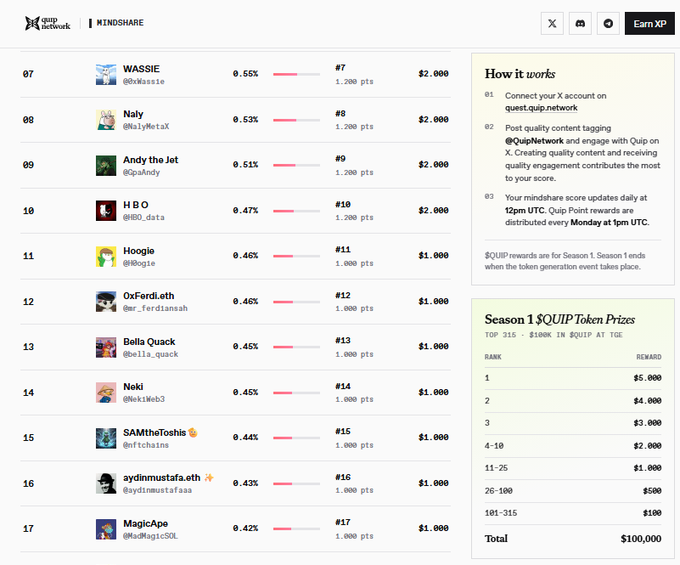Click the aydinmustafa.eth name
The height and width of the screenshot is (565, 680).
[162, 478]
